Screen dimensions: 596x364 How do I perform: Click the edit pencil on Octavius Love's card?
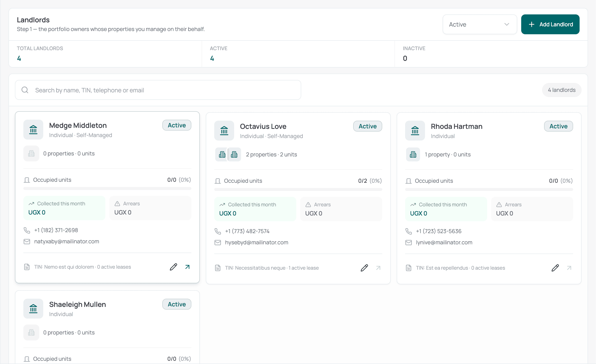(364, 268)
